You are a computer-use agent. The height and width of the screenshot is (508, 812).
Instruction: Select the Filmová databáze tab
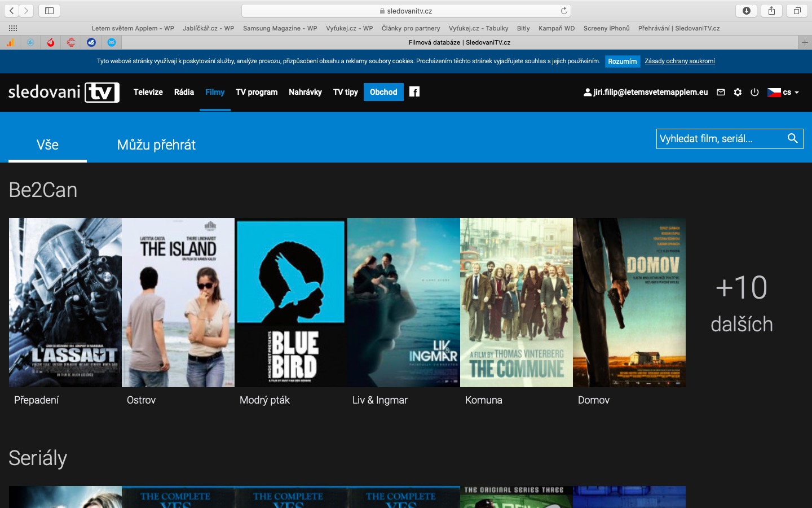(x=460, y=42)
